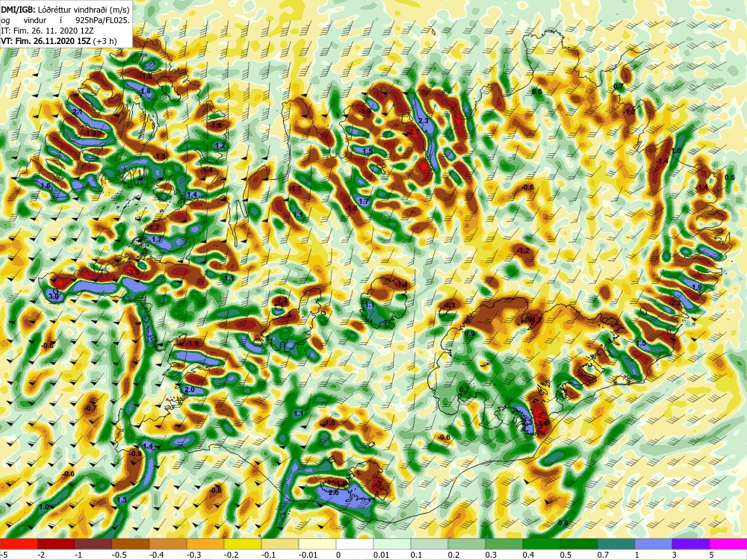Click the "2.1" value label in the northwest
The height and width of the screenshot is (560, 747).
pyautogui.click(x=78, y=112)
